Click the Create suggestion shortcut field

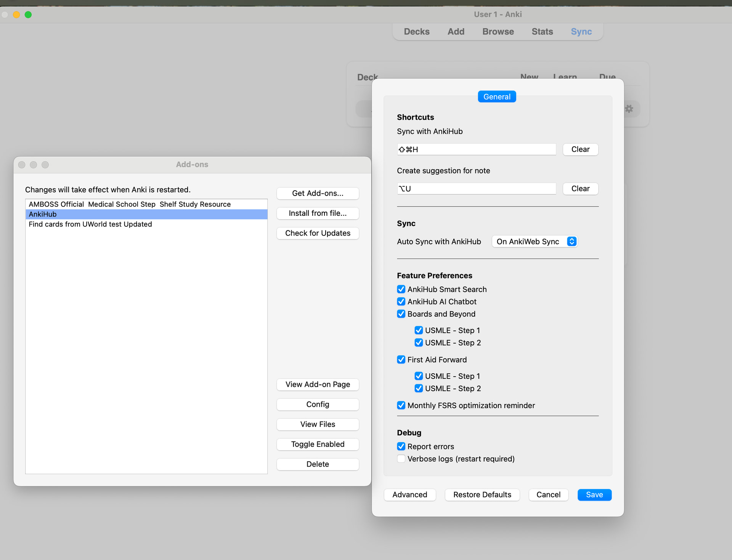point(476,189)
